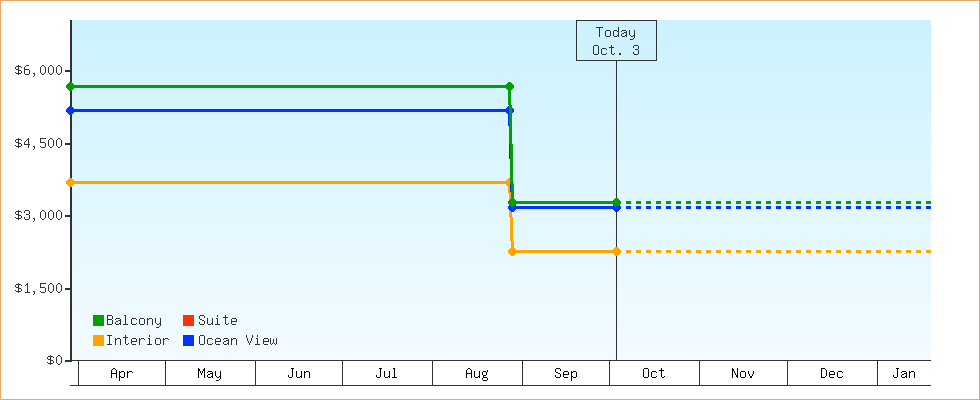Viewport: 980px width, 400px height.
Task: Click the dotted orange Interior projection line
Action: tap(780, 251)
